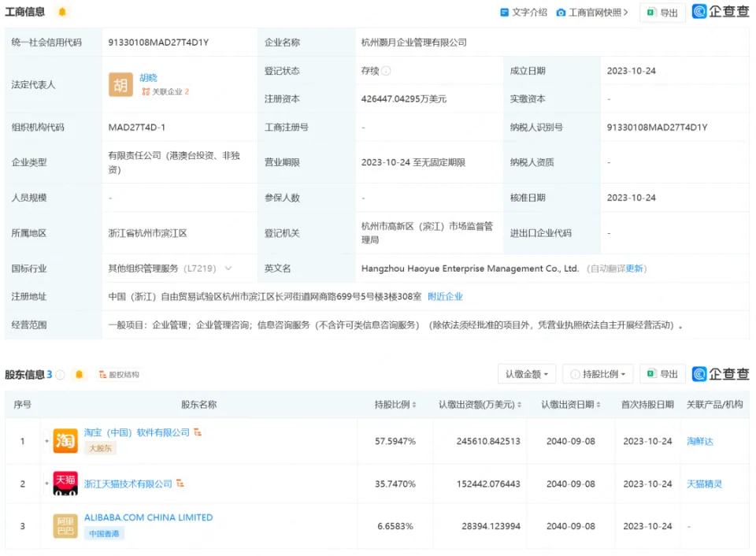
Task: Click equity chart icon next to 淘宝（中国）软件
Action: point(198,432)
